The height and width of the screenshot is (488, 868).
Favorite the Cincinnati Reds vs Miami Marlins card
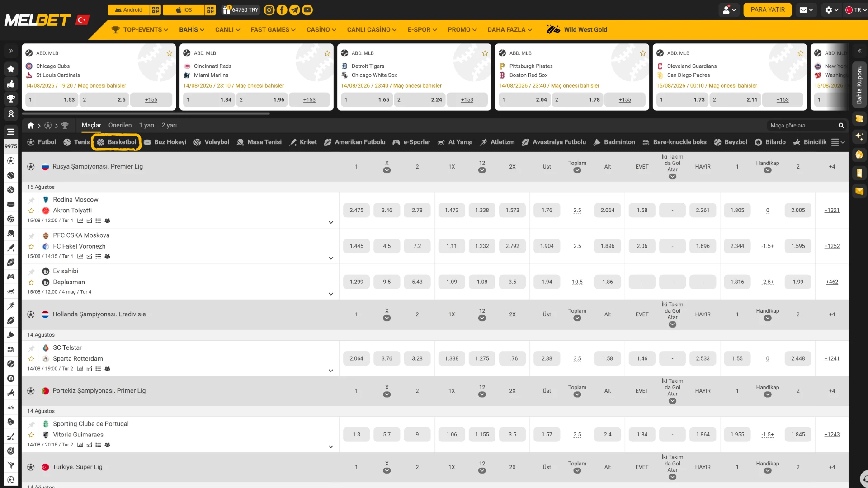coord(327,53)
